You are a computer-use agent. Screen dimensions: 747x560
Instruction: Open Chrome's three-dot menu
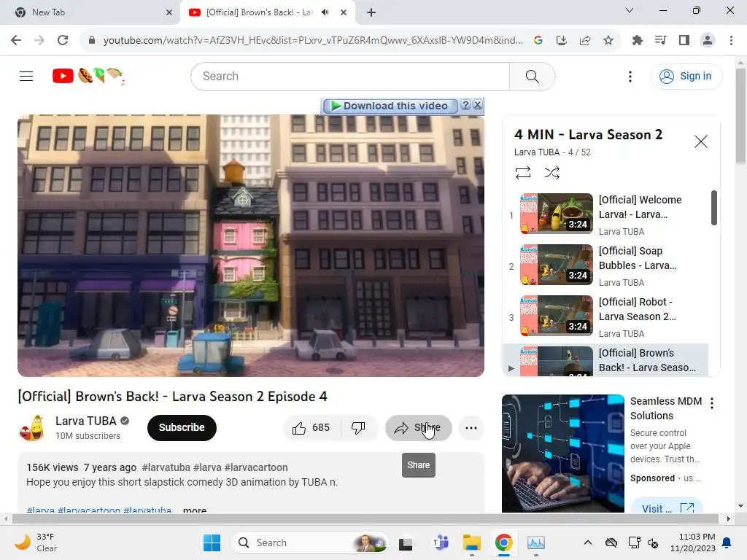(x=731, y=41)
